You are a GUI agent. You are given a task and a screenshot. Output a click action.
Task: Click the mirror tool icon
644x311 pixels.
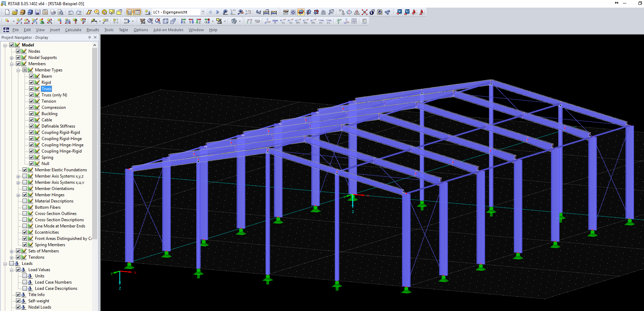[357, 12]
